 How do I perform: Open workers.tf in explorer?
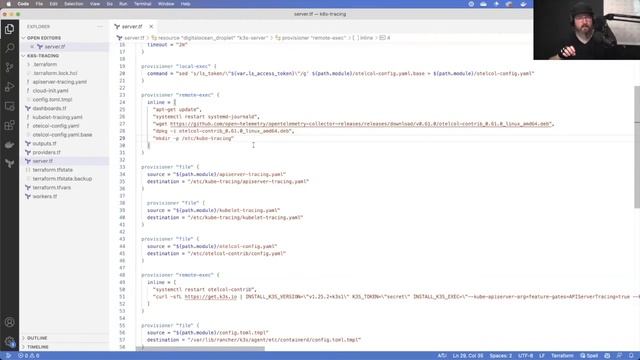(x=45, y=196)
